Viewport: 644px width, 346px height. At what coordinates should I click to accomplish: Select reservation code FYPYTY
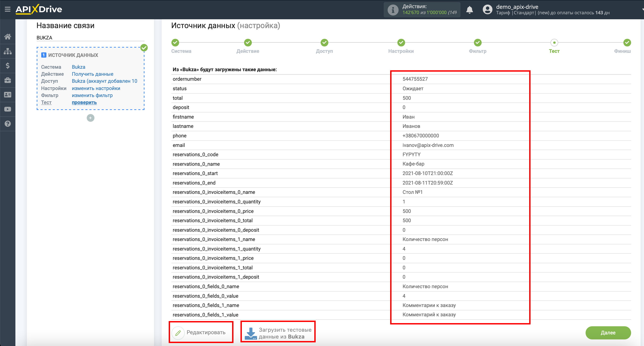coord(411,154)
